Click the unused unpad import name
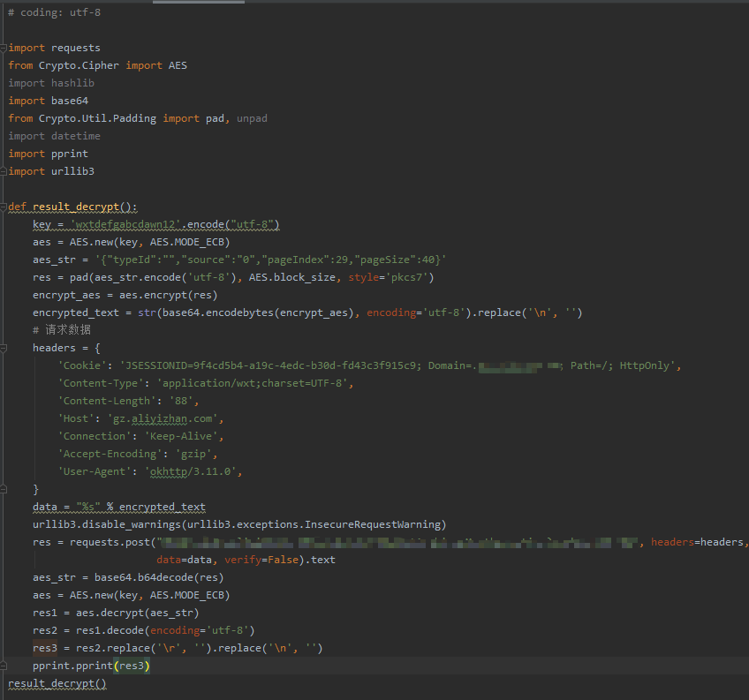This screenshot has width=749, height=700. tap(252, 118)
